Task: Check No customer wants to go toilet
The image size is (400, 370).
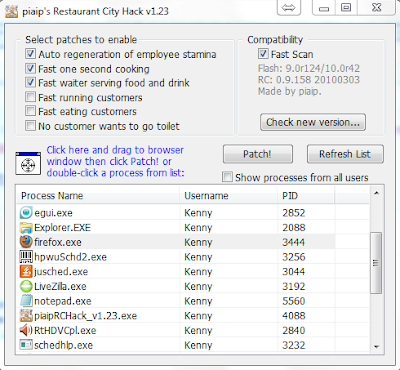Action: (30, 126)
